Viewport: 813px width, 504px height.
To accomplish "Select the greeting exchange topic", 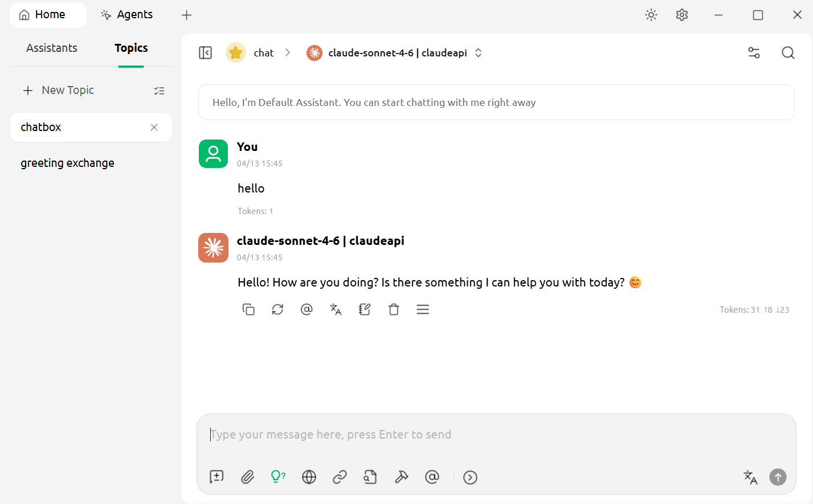I will pos(68,163).
